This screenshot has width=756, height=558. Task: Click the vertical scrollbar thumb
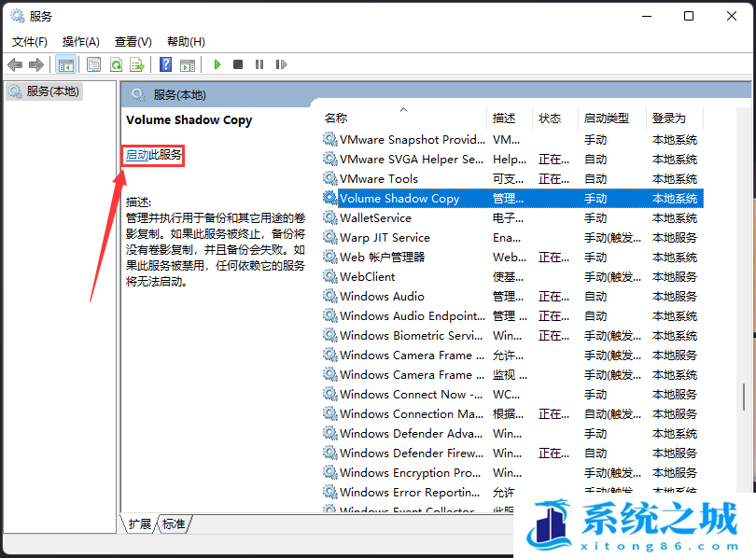point(744,398)
